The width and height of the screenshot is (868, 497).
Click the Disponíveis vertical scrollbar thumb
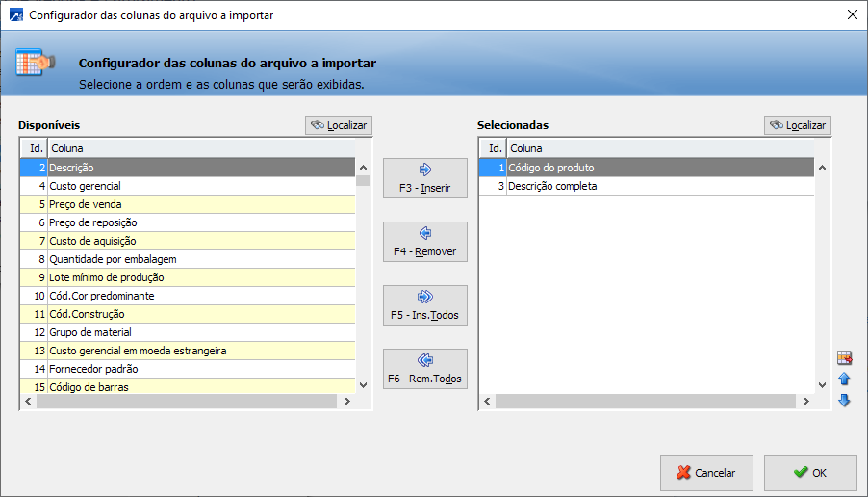click(363, 181)
